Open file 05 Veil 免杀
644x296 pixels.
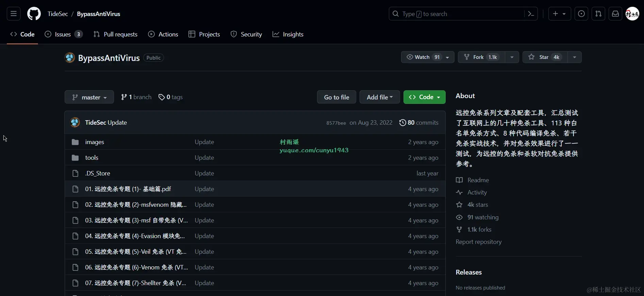136,252
